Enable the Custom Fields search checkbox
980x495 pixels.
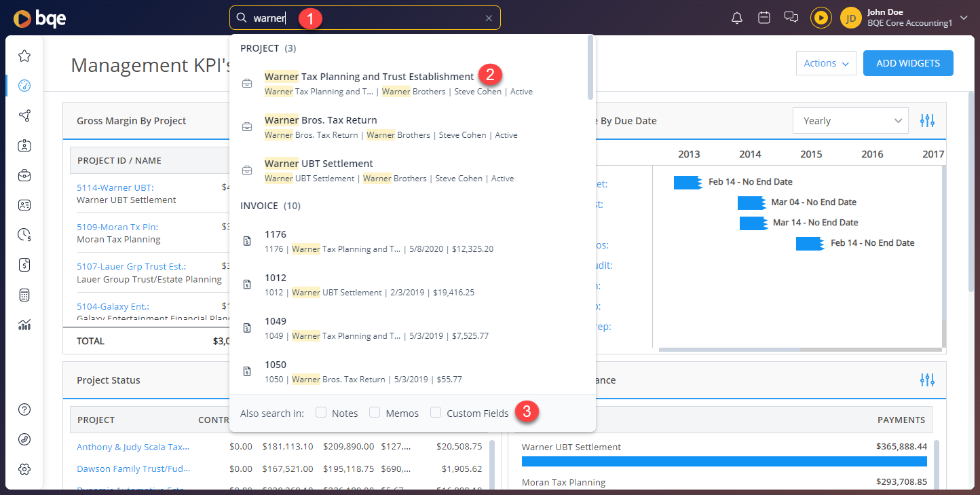tap(436, 412)
